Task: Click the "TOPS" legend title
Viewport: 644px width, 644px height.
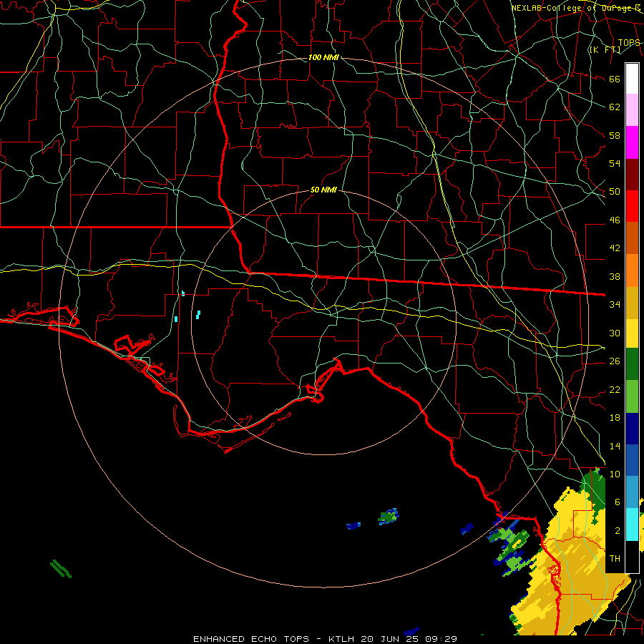Action: point(629,42)
